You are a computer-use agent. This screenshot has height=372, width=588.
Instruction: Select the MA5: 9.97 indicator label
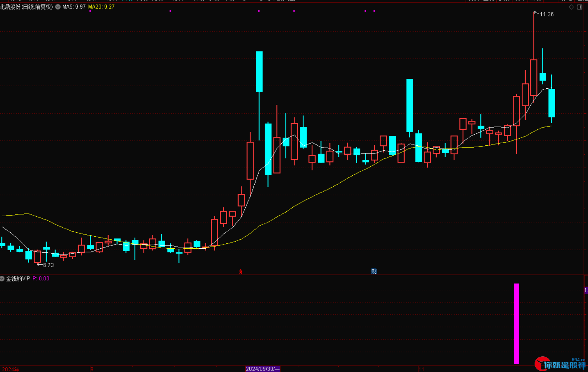tap(74, 7)
